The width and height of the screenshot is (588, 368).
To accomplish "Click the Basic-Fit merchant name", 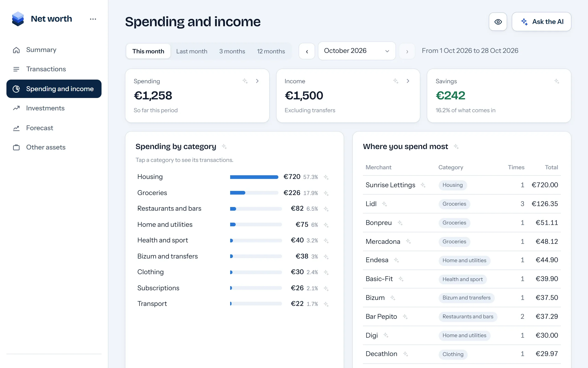I will [x=379, y=279].
